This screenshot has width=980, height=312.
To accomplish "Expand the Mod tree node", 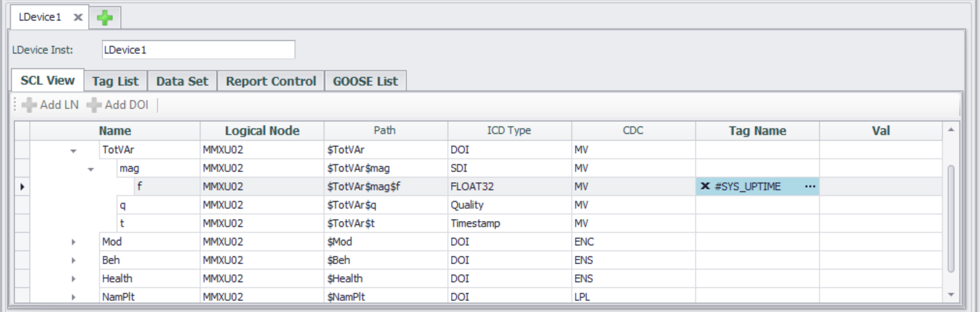I will coord(73,242).
